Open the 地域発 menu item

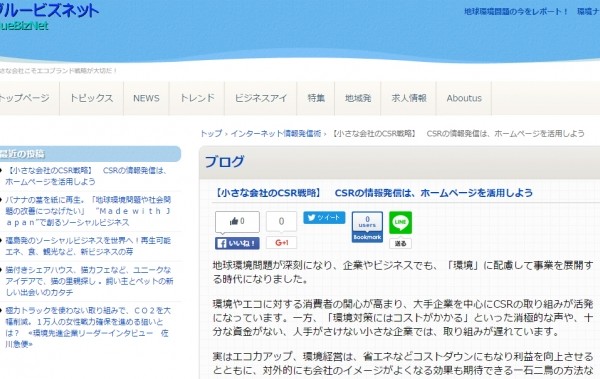pos(358,98)
